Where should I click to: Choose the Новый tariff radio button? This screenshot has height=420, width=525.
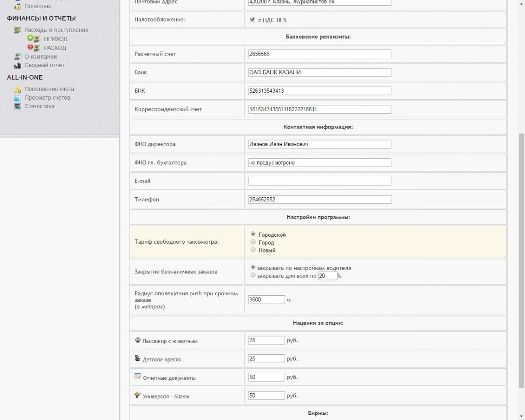[253, 249]
